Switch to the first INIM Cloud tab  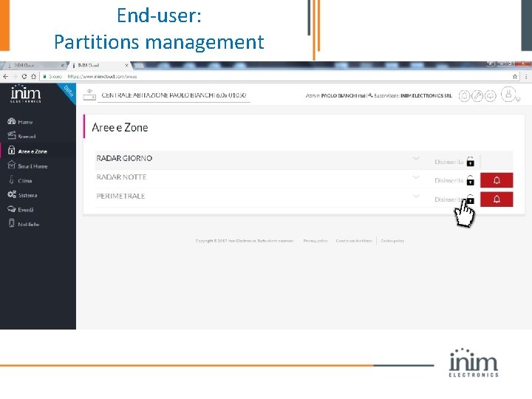tap(33, 66)
